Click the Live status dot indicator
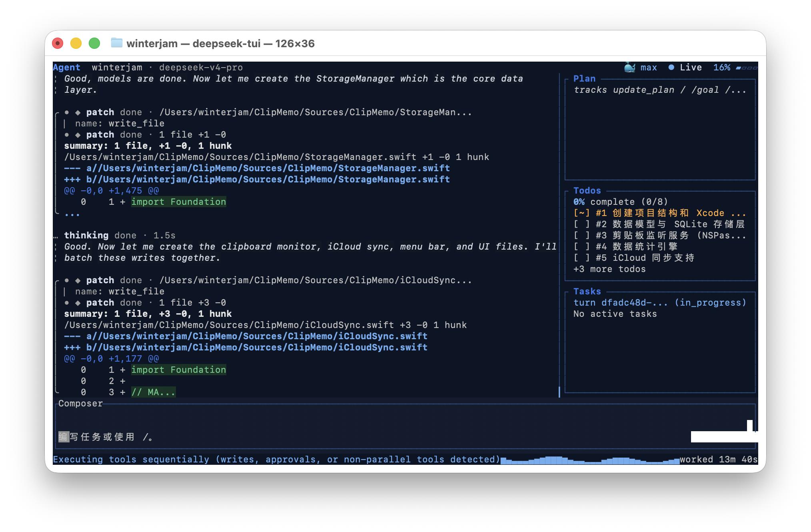Image resolution: width=811 pixels, height=532 pixels. click(x=671, y=67)
